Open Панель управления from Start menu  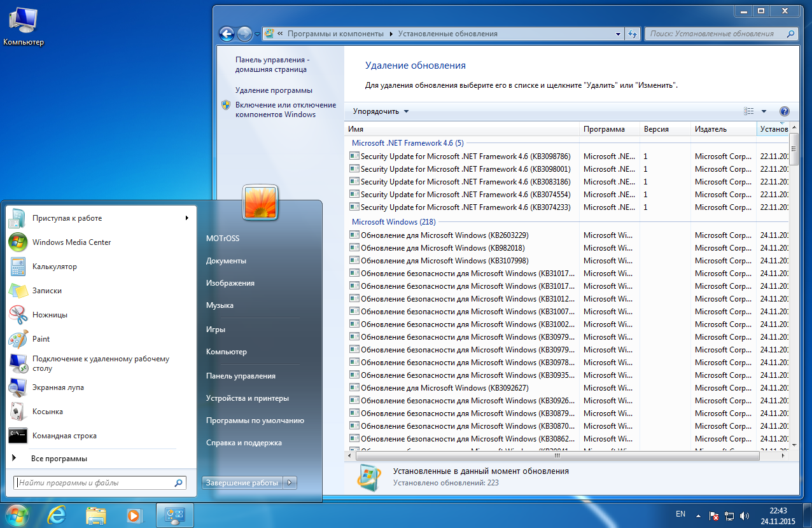(x=241, y=376)
